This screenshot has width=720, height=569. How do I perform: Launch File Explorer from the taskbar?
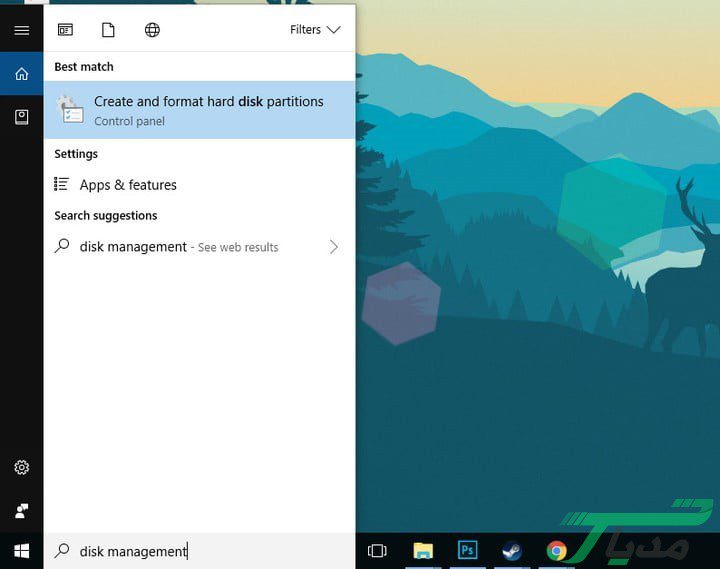click(x=423, y=551)
